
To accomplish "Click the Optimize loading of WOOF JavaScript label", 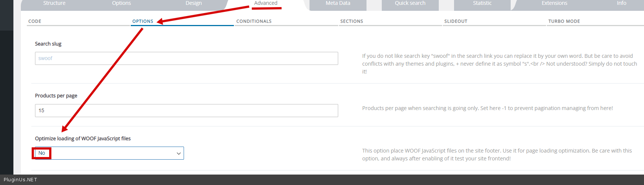I will pyautogui.click(x=83, y=139).
